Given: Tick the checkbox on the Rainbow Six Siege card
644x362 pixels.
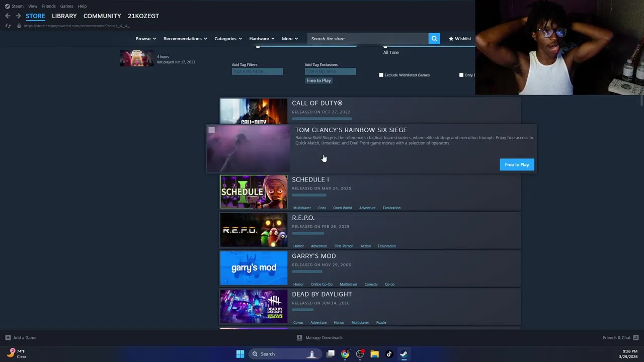Looking at the screenshot, I should click(212, 130).
